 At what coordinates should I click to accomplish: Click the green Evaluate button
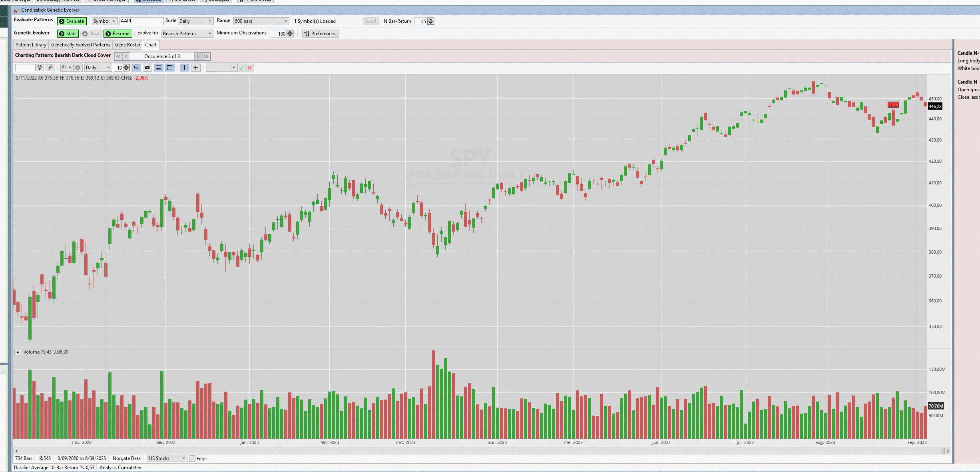click(72, 21)
